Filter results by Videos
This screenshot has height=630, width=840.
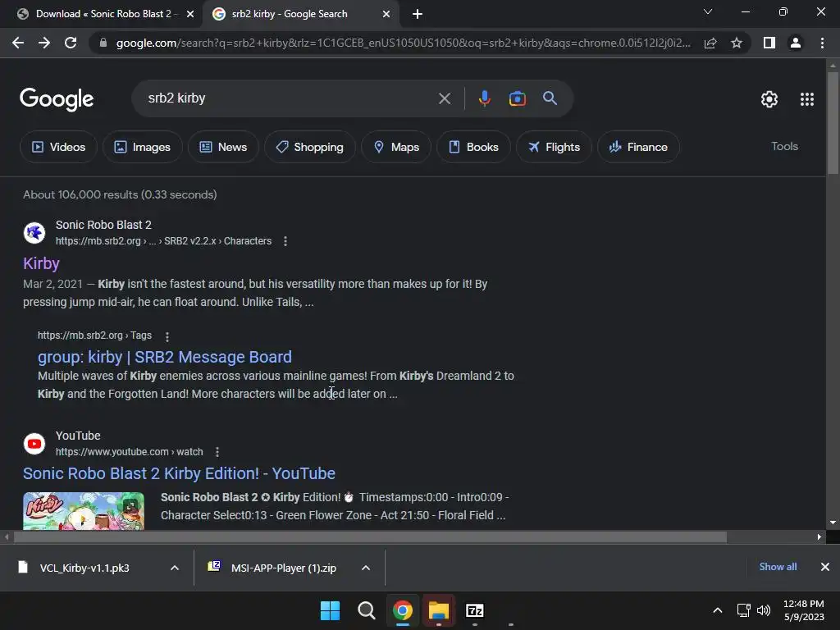pos(58,147)
